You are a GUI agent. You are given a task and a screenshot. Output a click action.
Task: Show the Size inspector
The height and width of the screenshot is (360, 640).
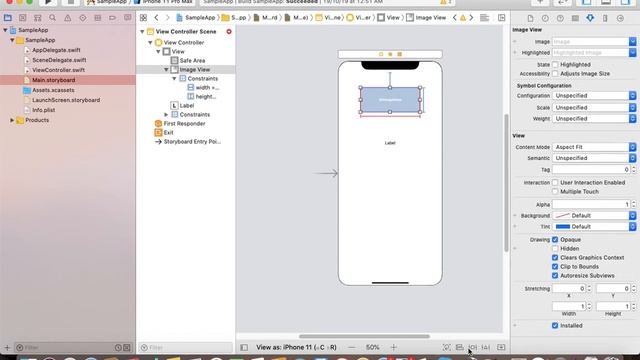pos(605,18)
